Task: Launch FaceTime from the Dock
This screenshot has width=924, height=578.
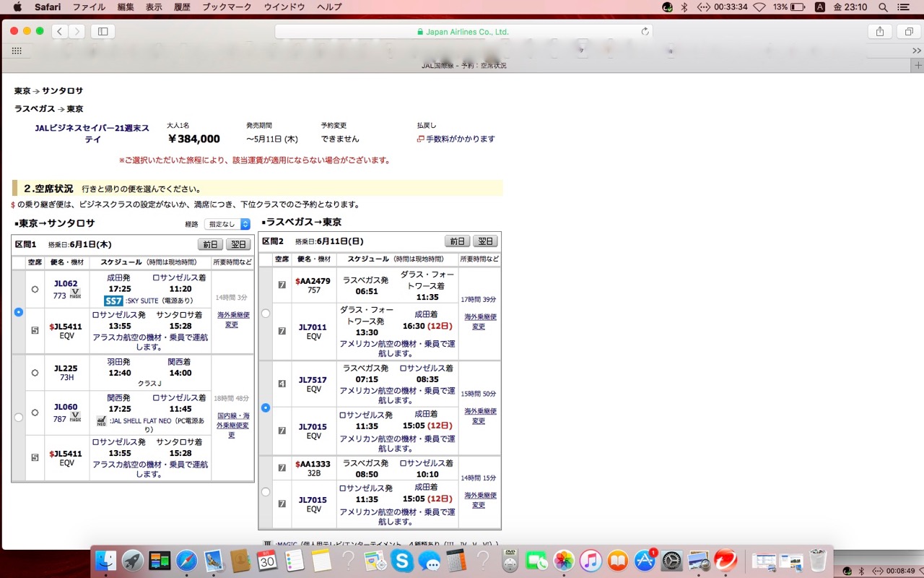Action: point(536,561)
